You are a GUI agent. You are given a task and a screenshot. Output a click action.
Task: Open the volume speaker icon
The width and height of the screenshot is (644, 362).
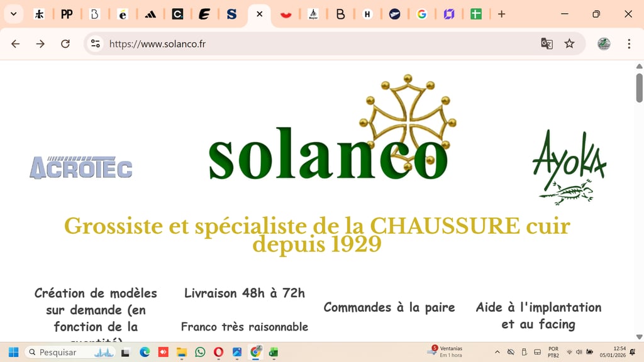click(x=579, y=352)
